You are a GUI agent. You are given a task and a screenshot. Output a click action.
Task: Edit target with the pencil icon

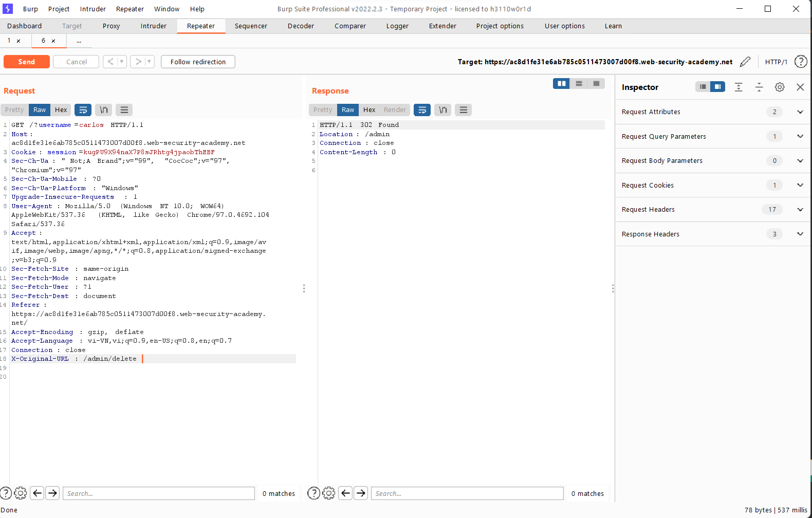(745, 62)
